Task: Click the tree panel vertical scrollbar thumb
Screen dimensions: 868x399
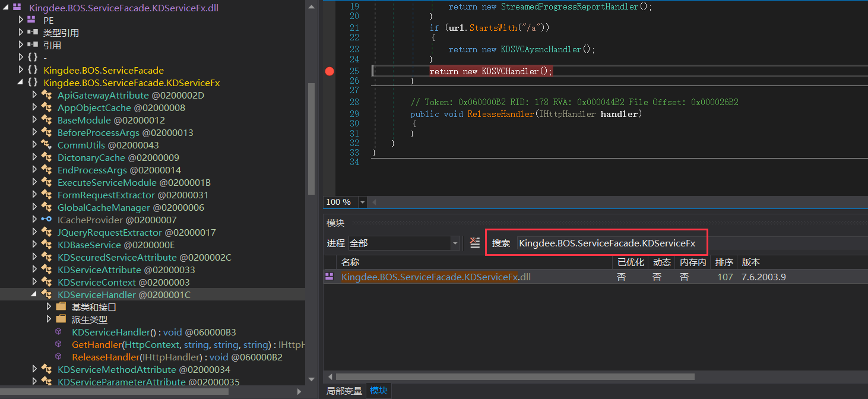Action: (x=312, y=139)
